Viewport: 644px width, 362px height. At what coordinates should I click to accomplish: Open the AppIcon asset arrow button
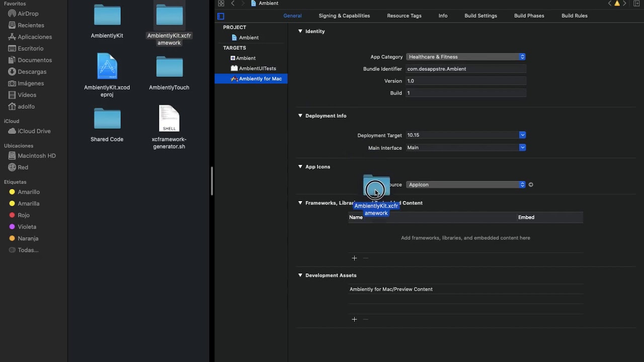click(531, 185)
